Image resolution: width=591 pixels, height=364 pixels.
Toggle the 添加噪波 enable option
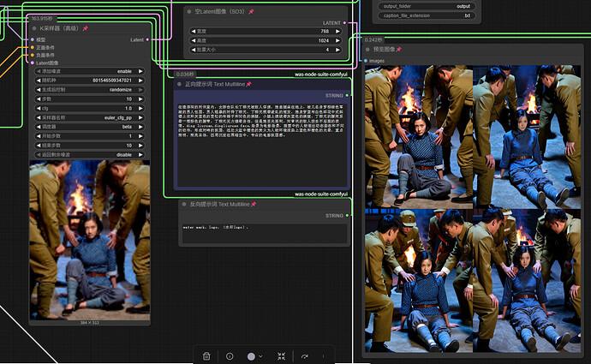pos(90,71)
